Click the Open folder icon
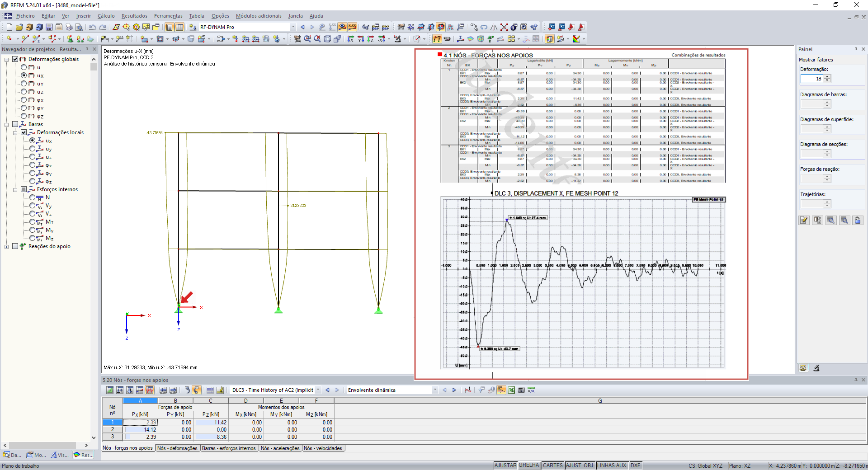868x470 pixels. click(x=19, y=27)
